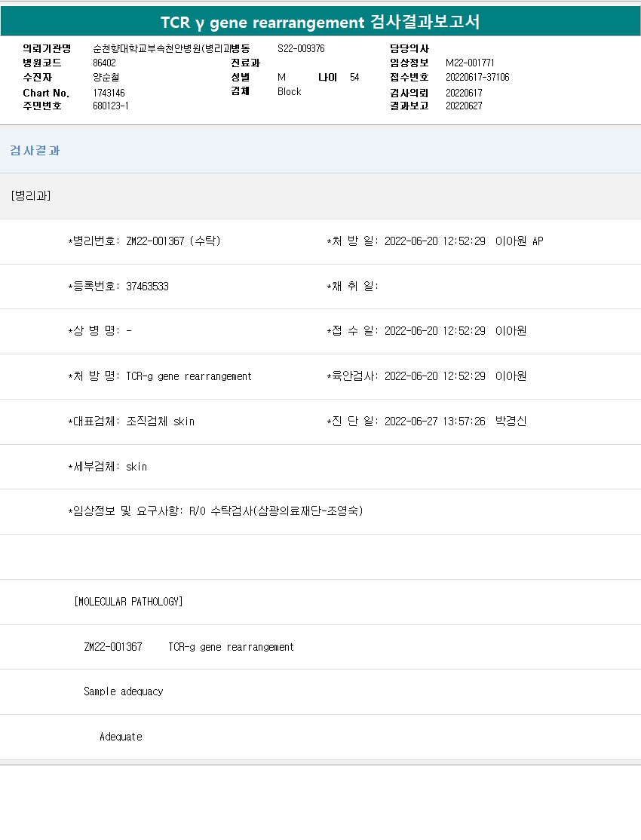Click the 담당의사 label

coord(409,49)
